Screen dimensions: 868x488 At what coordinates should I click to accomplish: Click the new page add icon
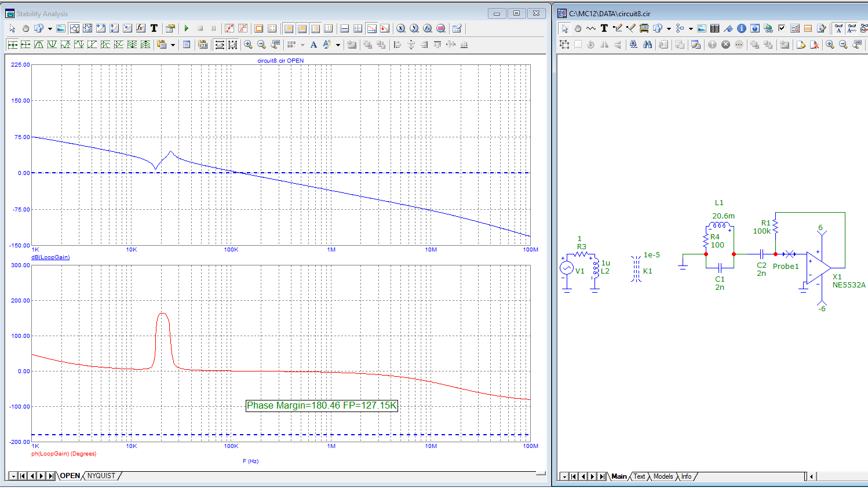point(801,45)
